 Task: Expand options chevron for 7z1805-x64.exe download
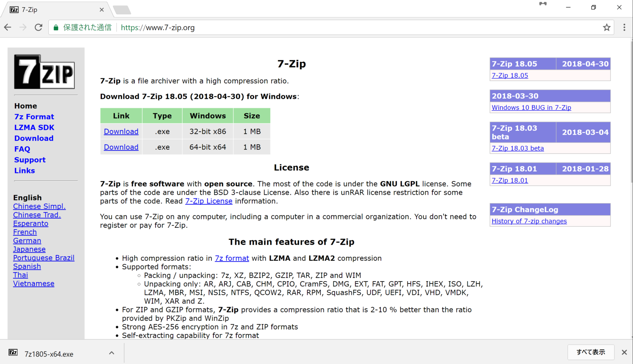click(x=112, y=353)
